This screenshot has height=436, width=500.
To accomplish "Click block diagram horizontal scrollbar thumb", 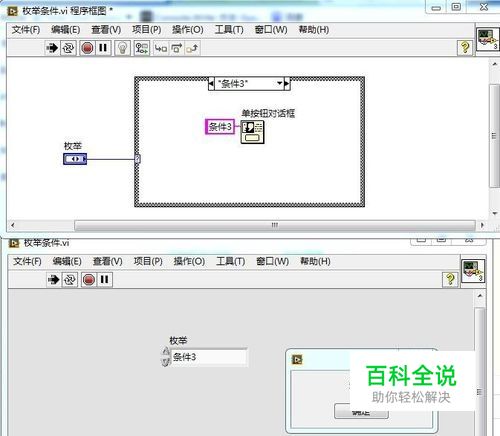I will click(275, 225).
